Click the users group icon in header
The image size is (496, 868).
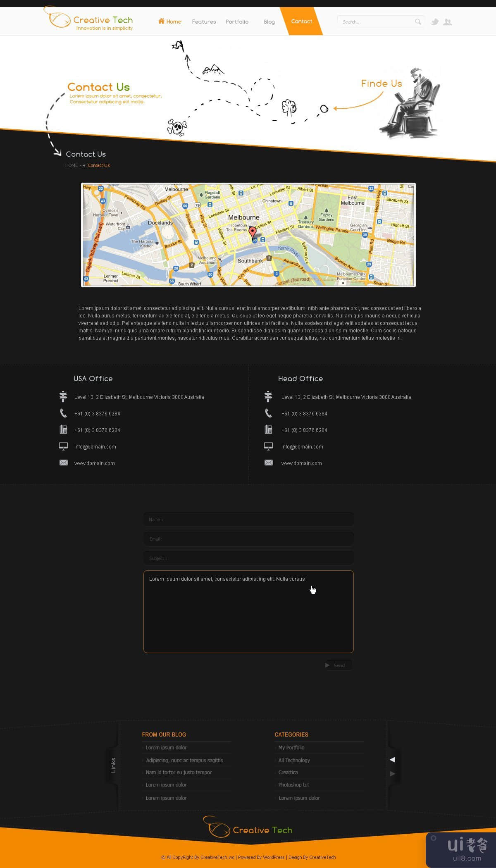tap(447, 22)
